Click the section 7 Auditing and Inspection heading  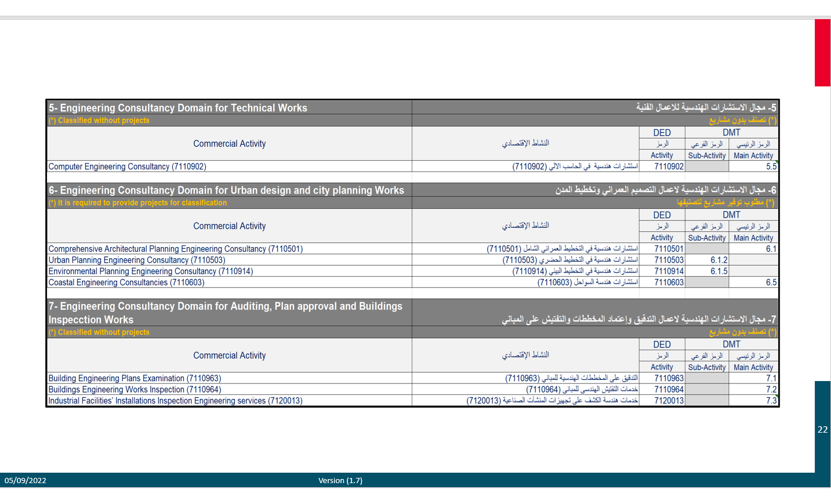pos(225,313)
